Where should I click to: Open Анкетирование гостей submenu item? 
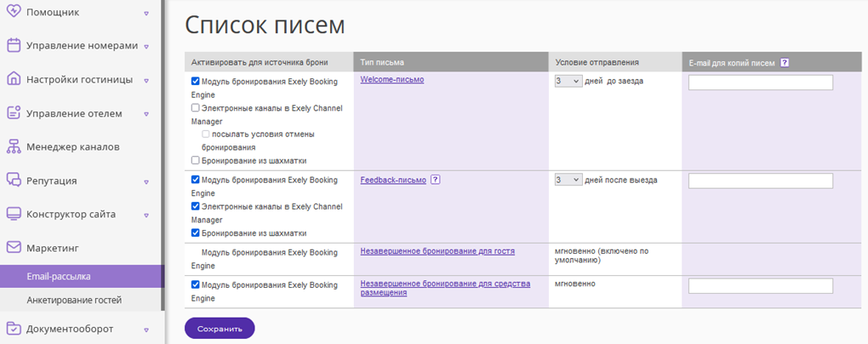[74, 301]
